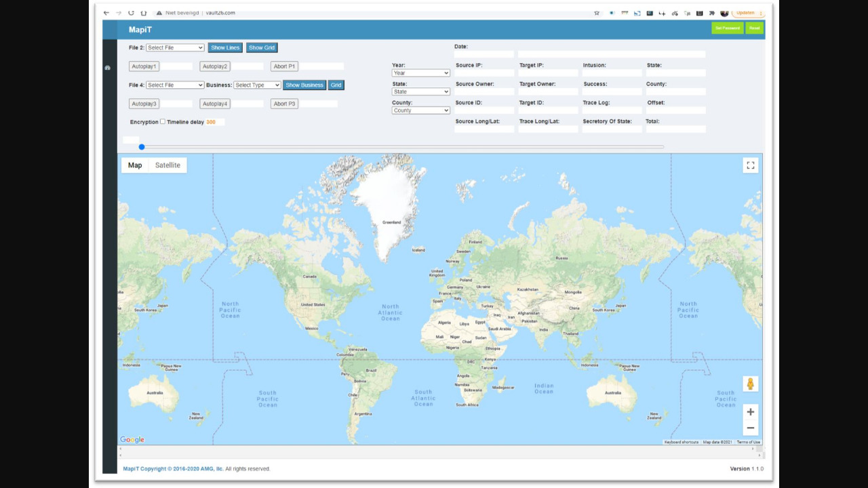Click the timeline slider handle

(142, 147)
